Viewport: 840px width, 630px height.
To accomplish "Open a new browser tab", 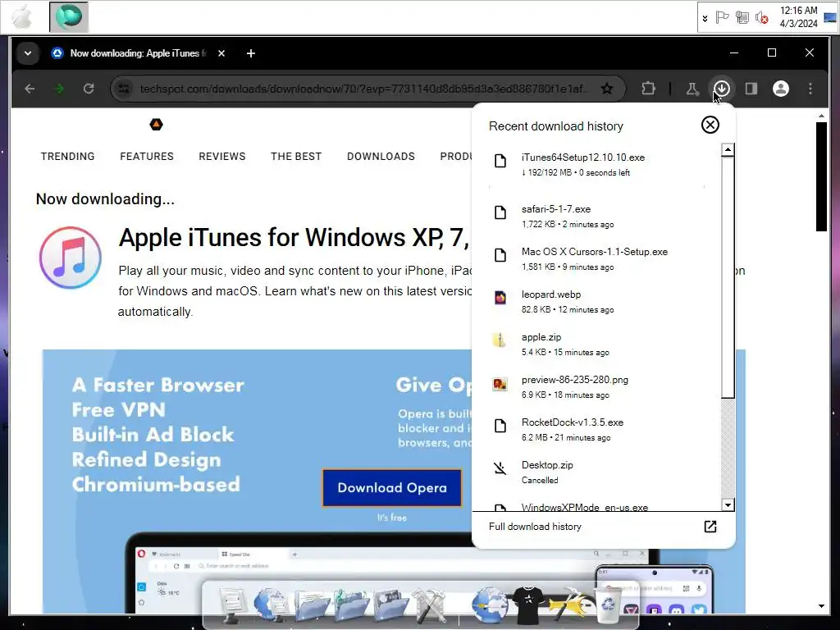I will click(251, 53).
